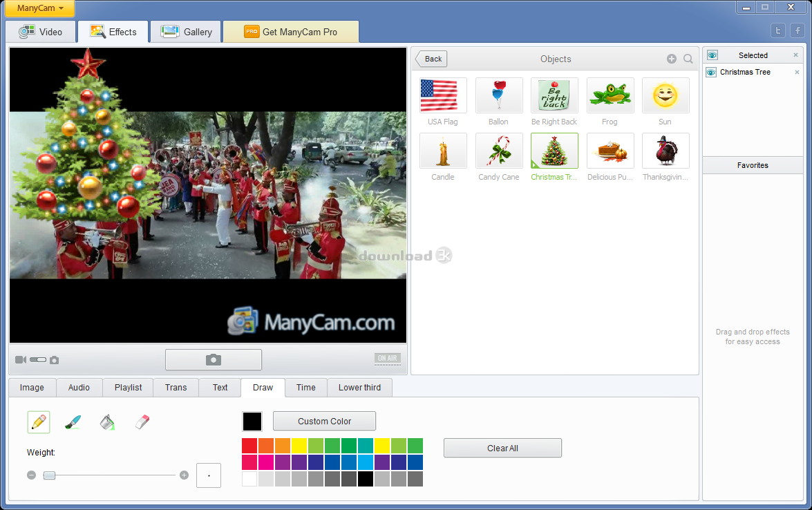Open the Time tab
This screenshot has height=510, width=812.
[306, 387]
